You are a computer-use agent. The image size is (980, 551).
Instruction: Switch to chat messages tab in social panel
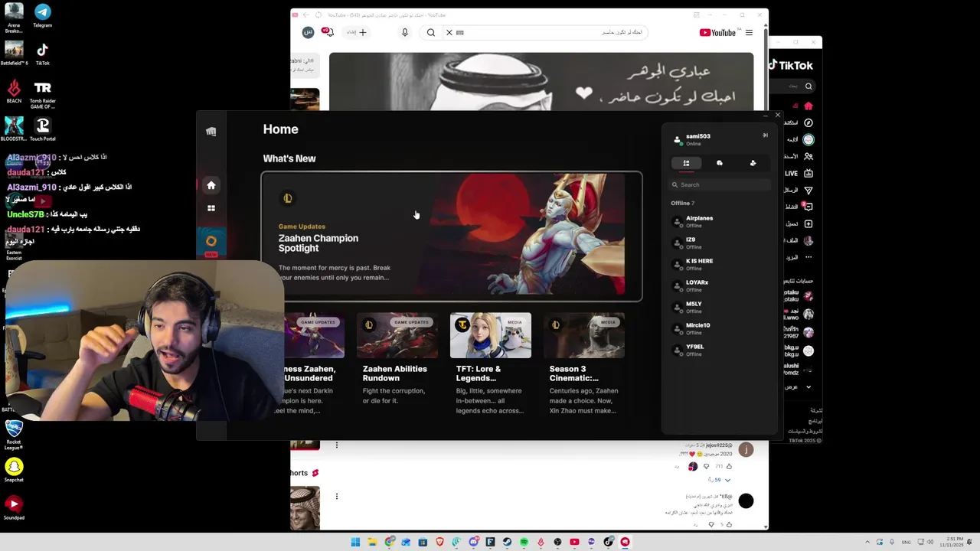point(720,163)
